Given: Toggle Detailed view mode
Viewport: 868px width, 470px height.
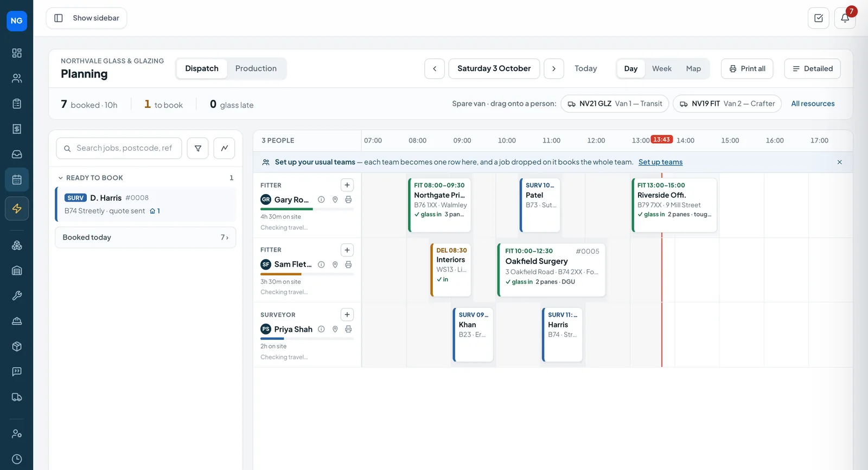Looking at the screenshot, I should [x=812, y=68].
